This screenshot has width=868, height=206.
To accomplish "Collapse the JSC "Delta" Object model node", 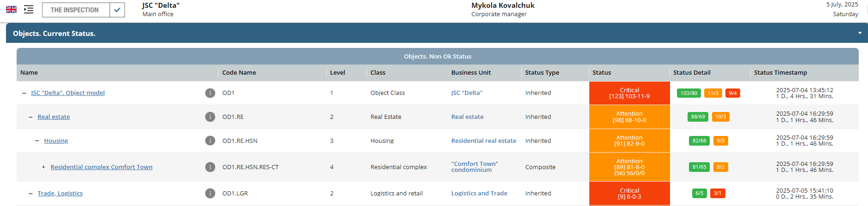I will [24, 93].
